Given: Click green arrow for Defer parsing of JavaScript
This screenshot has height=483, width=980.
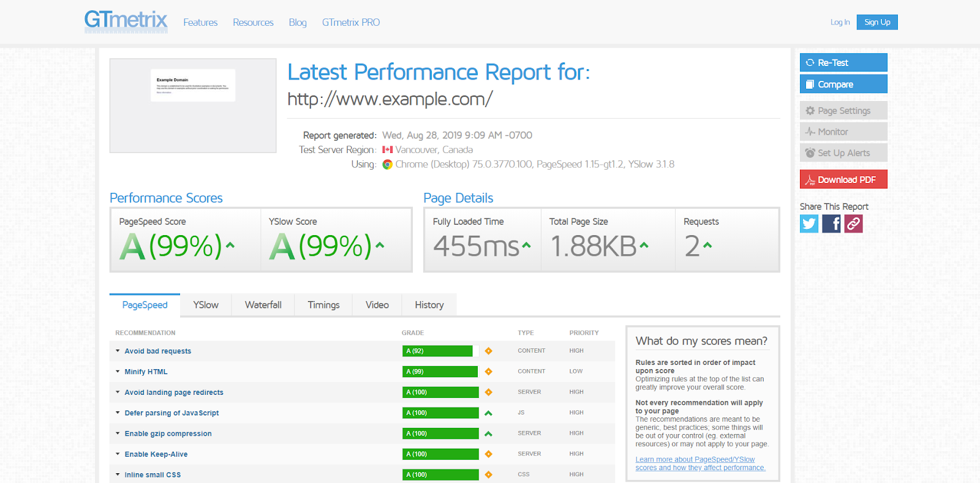Looking at the screenshot, I should pos(488,413).
